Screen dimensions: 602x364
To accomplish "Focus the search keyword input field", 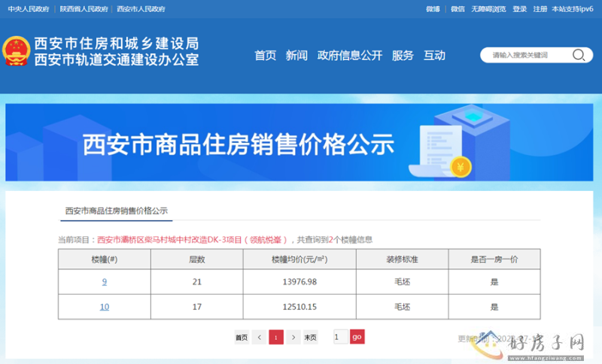I will pos(530,55).
